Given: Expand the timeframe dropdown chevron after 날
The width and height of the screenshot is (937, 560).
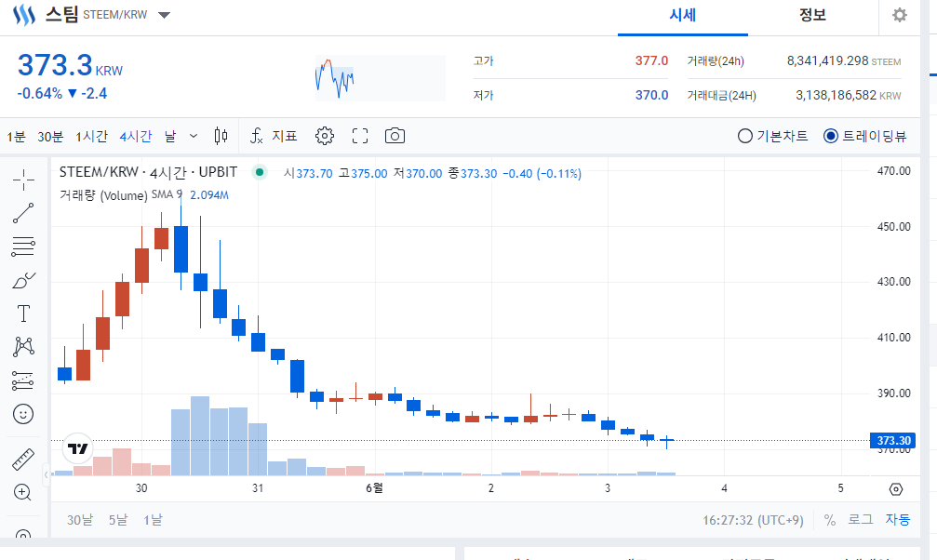Looking at the screenshot, I should 193,136.
